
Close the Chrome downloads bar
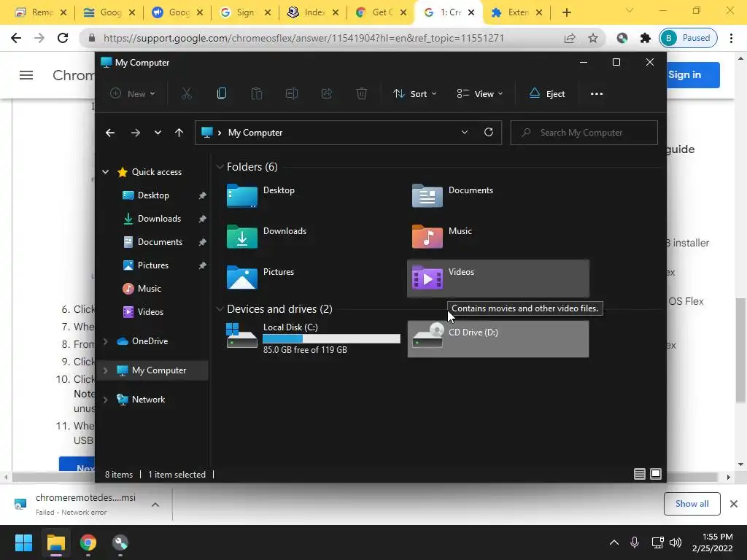pyautogui.click(x=734, y=504)
